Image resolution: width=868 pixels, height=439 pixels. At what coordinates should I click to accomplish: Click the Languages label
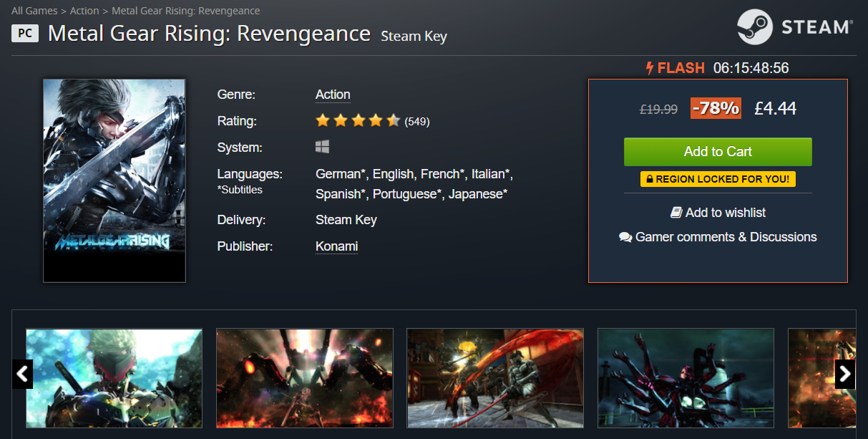pyautogui.click(x=250, y=174)
